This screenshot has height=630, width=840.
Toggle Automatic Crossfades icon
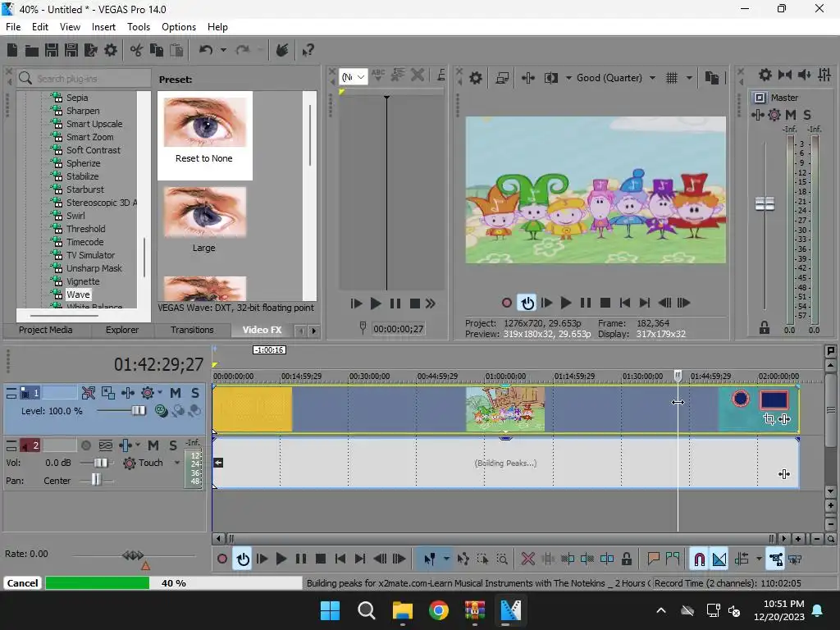(719, 559)
